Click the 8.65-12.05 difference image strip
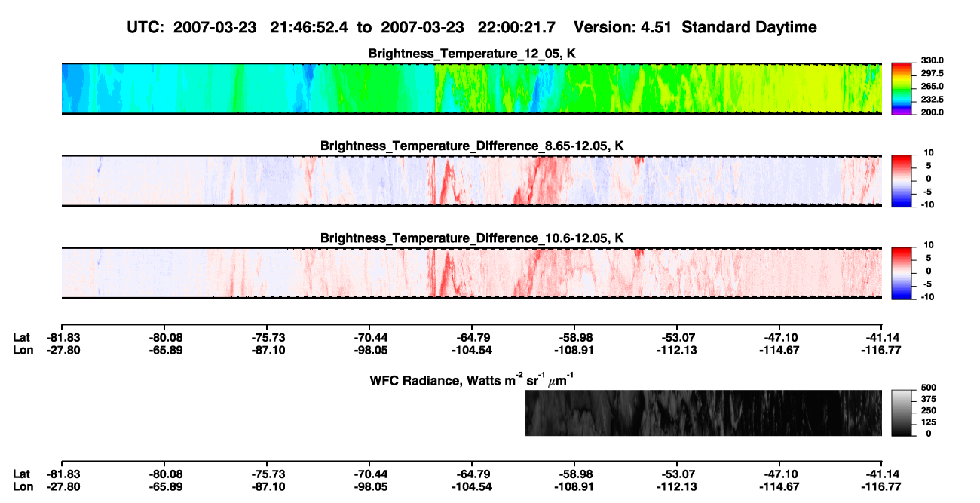Viewport: 980px width, 503px height. 471,181
